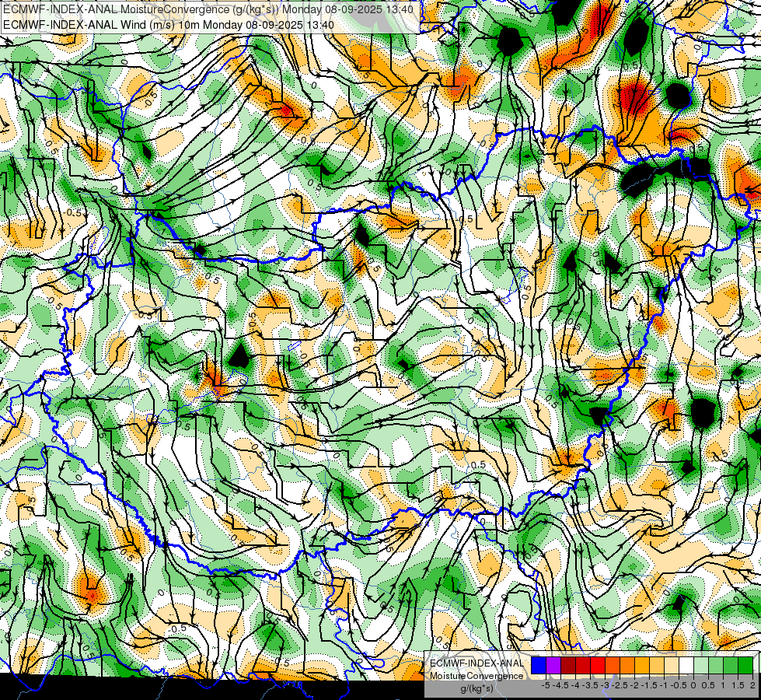Select the light orange swatch between -1.5 and -1
Viewport: 761px width, 700px height.
tap(657, 666)
